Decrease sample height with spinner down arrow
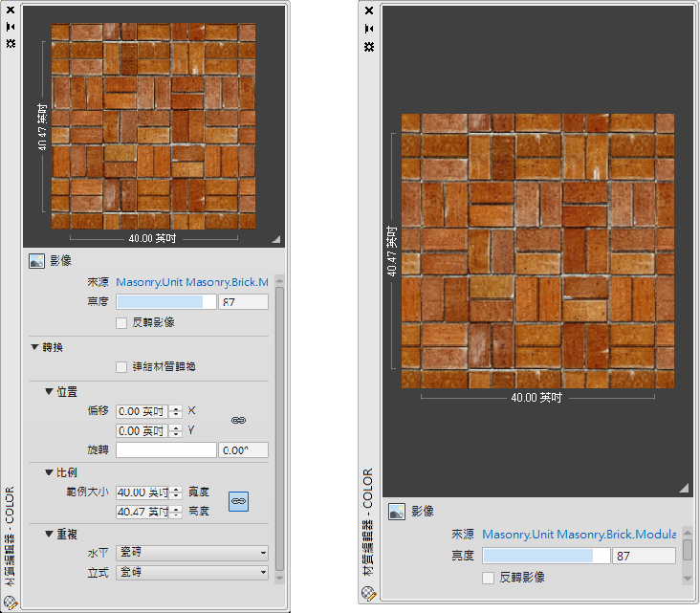This screenshot has width=700, height=613. (176, 515)
